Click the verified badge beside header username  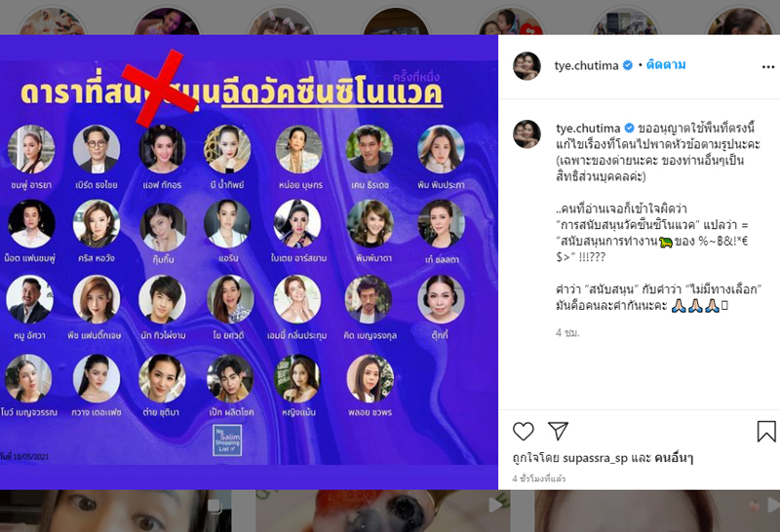[x=628, y=65]
